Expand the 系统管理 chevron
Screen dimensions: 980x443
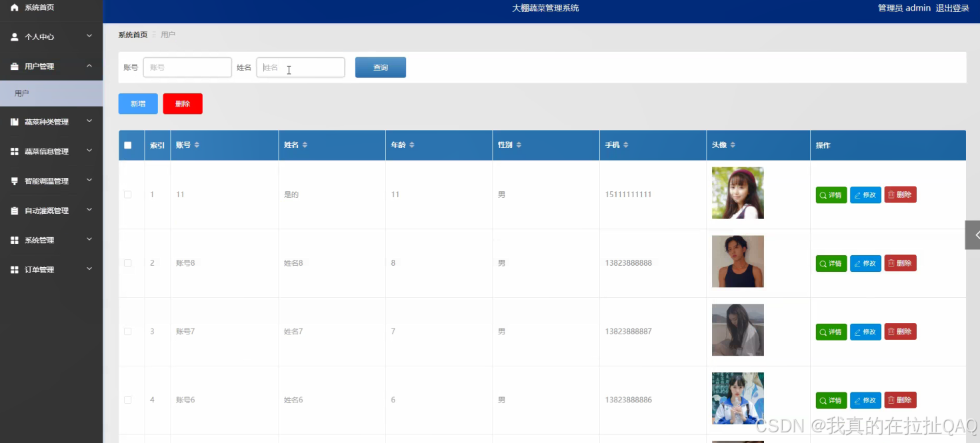pyautogui.click(x=89, y=239)
